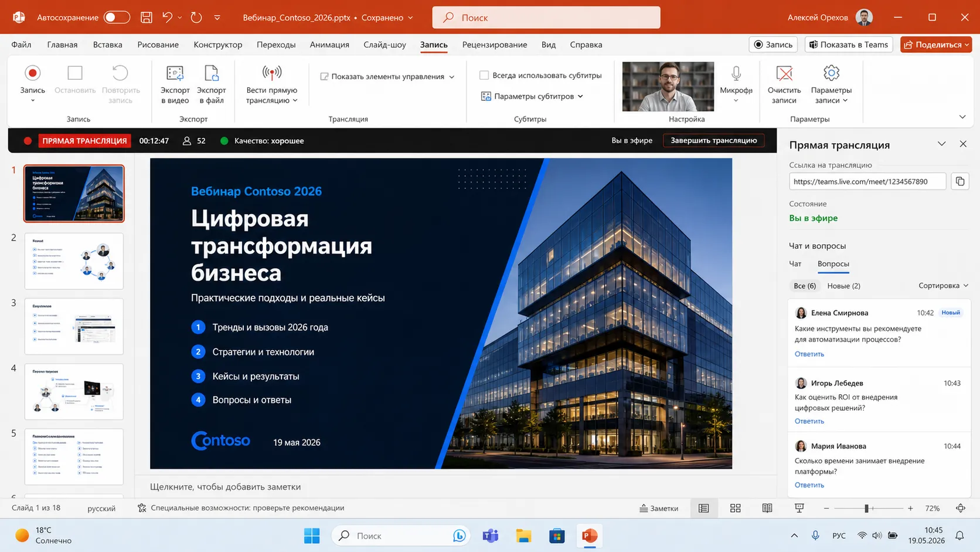980x552 pixels.
Task: Click the zoom slider handle
Action: 866,508
